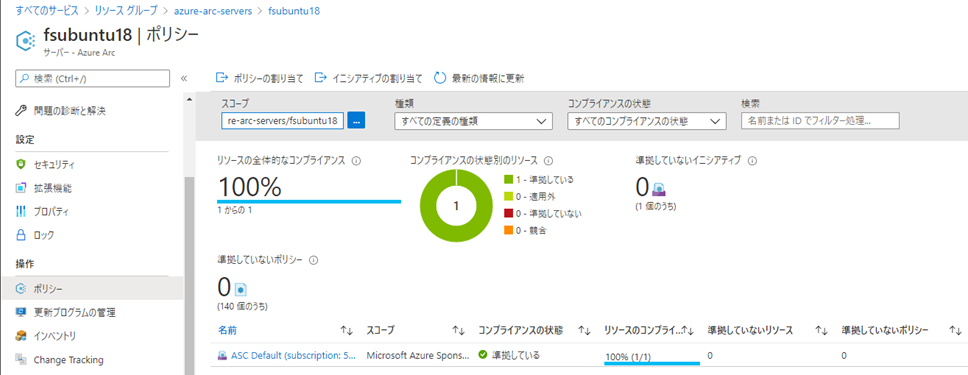Image resolution: width=968 pixels, height=375 pixels.
Task: Click the 名前 column header
Action: point(227,331)
